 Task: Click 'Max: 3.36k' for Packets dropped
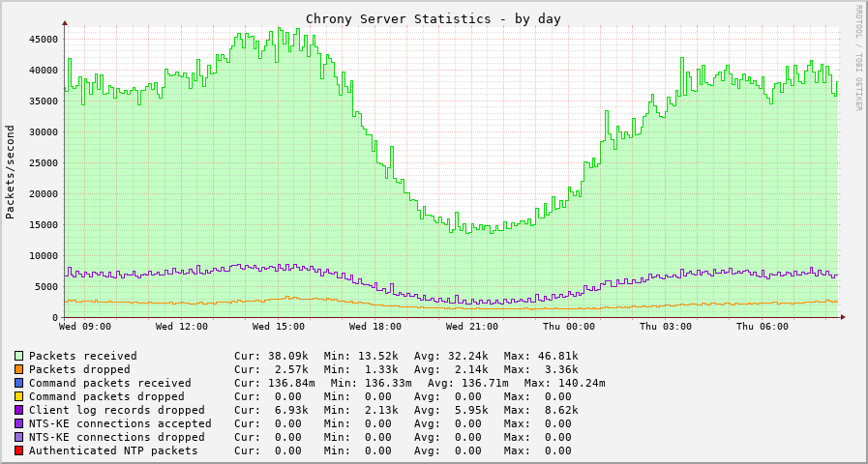541,369
